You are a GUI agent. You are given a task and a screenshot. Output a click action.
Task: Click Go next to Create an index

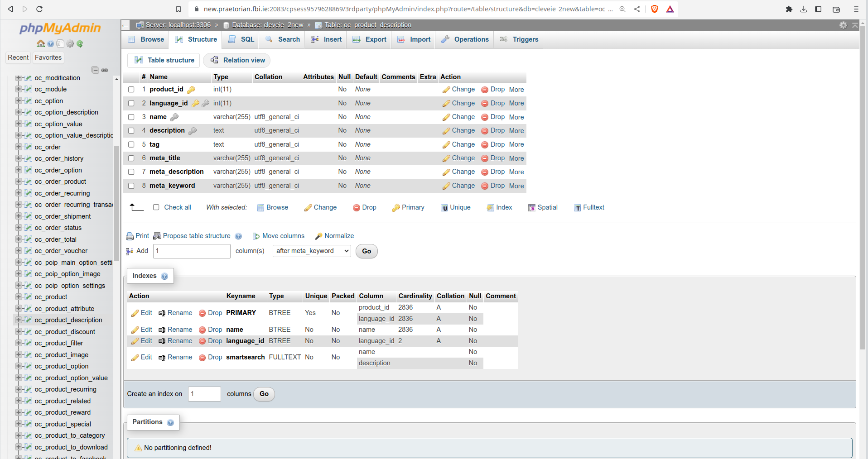click(264, 394)
